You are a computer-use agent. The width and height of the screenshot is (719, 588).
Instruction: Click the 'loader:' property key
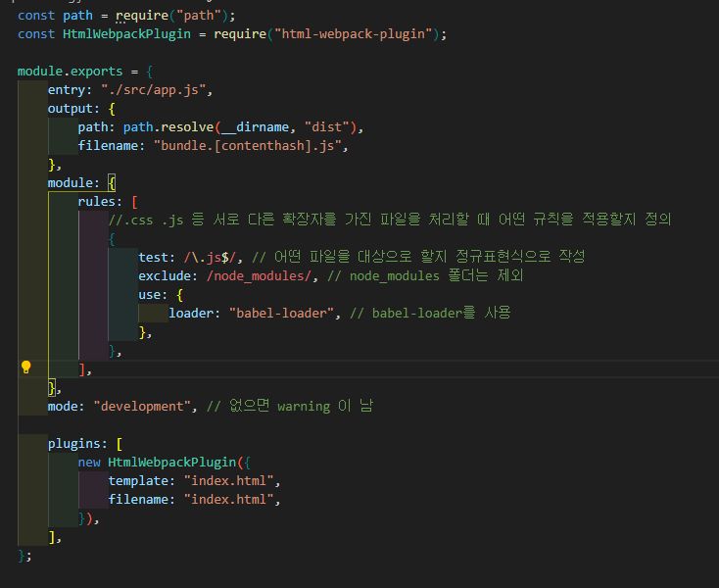click(x=194, y=314)
